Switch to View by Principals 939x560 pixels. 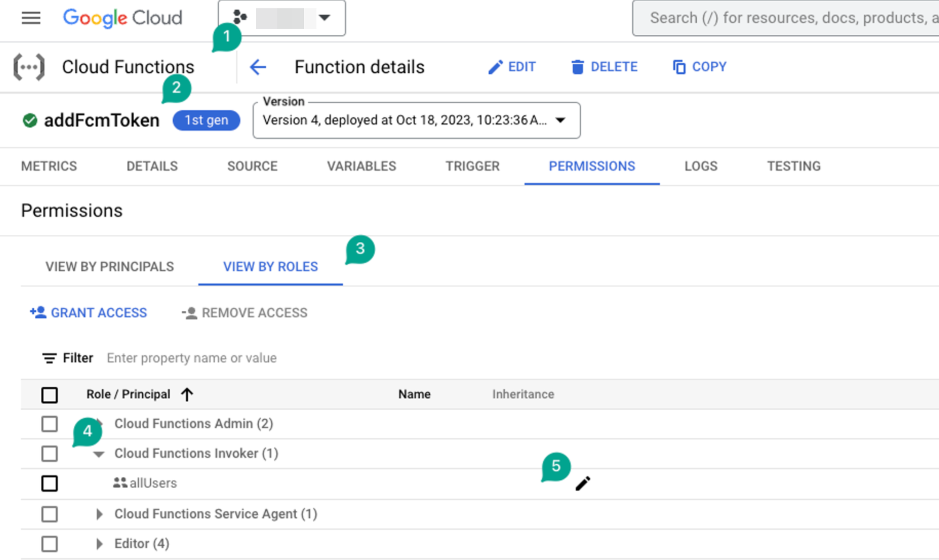(x=109, y=267)
